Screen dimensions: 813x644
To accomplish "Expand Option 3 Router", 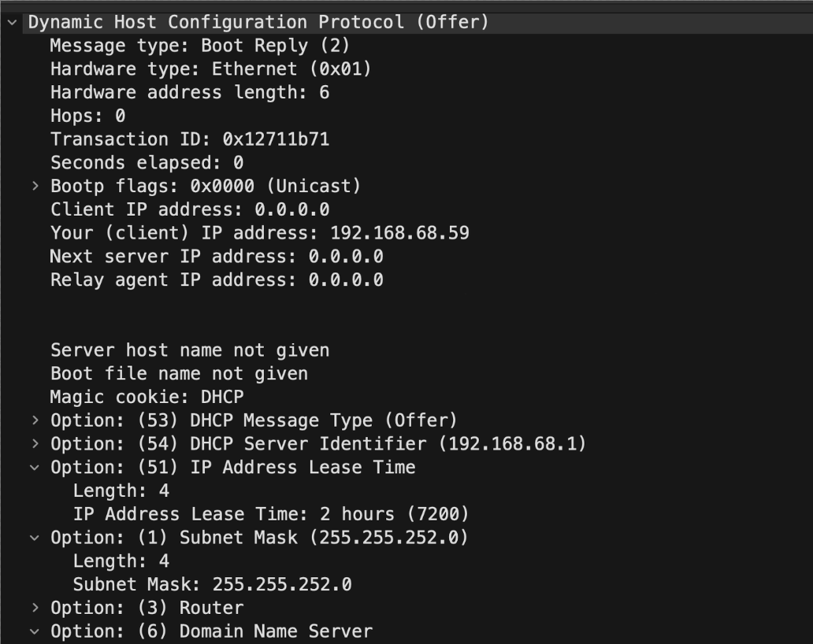I will tap(34, 608).
